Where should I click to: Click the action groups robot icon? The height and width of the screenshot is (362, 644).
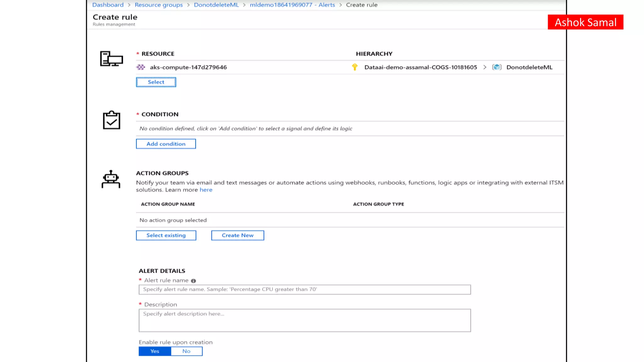tap(111, 179)
